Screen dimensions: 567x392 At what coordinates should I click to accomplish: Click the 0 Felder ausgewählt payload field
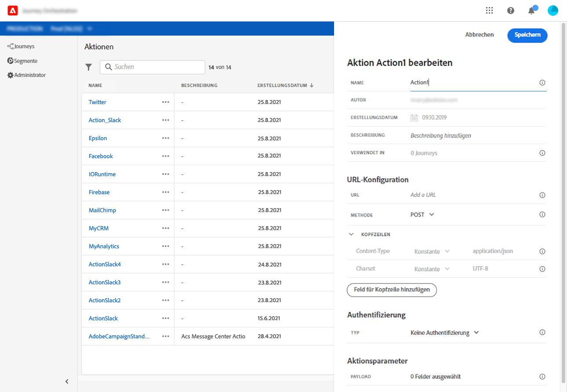[x=436, y=377]
